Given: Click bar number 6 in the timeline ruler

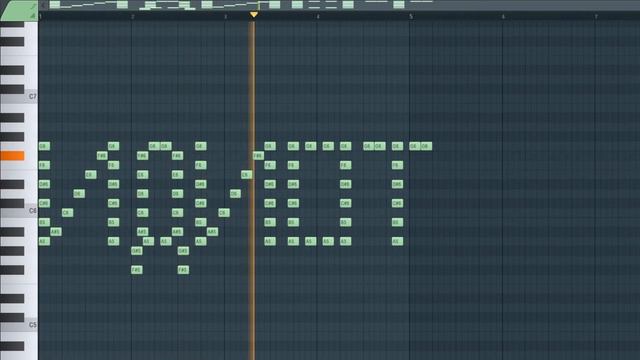Looking at the screenshot, I should (x=503, y=16).
